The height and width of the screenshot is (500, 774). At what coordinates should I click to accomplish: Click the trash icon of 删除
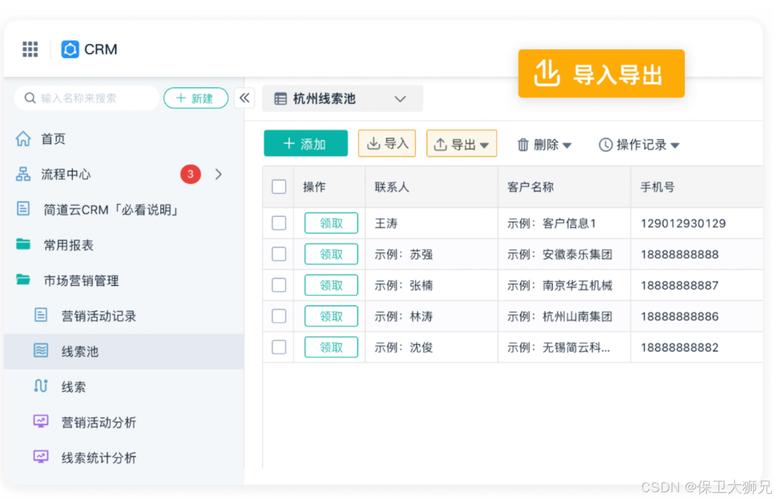[523, 145]
